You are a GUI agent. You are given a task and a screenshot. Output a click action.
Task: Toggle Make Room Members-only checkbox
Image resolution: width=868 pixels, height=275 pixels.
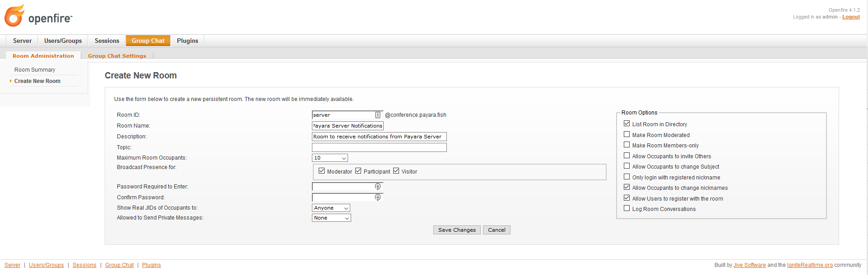627,145
